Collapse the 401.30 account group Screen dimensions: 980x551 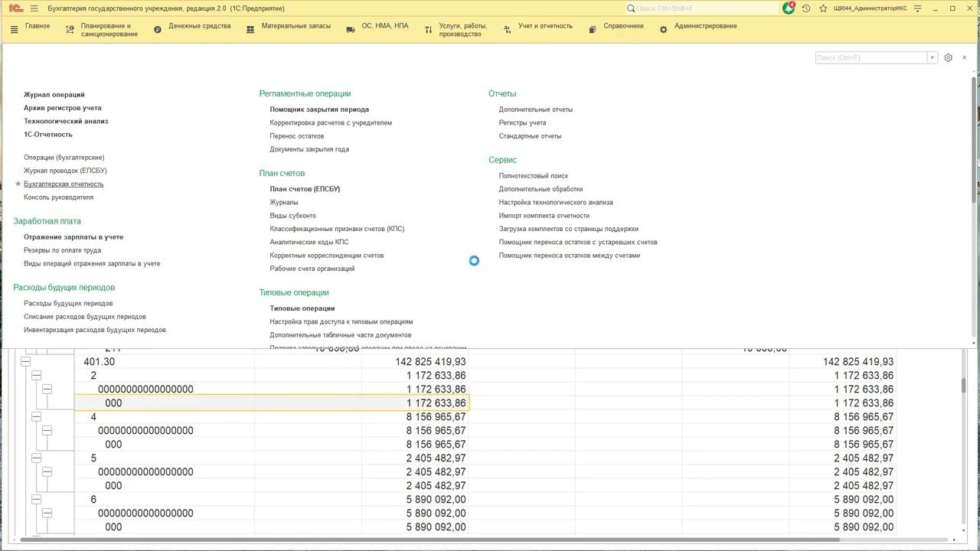click(x=25, y=362)
